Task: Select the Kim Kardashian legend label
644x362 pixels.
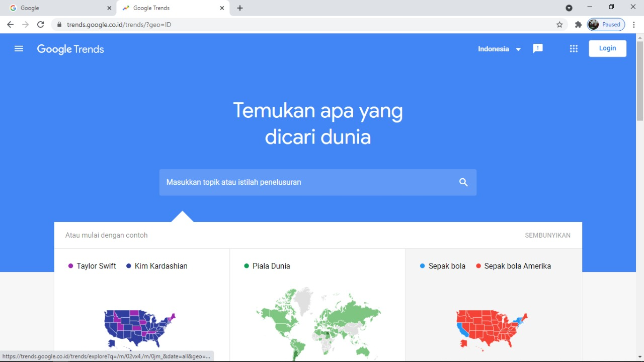Action: pos(161,266)
